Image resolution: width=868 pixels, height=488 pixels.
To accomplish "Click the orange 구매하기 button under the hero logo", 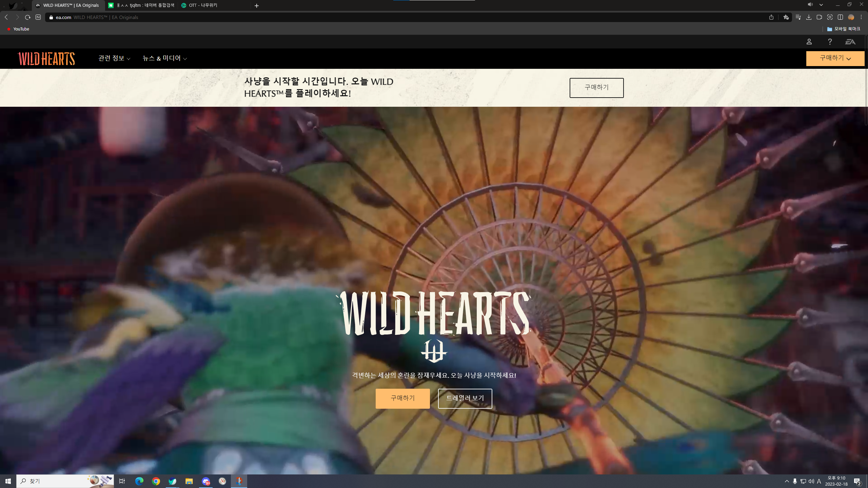I will click(402, 399).
